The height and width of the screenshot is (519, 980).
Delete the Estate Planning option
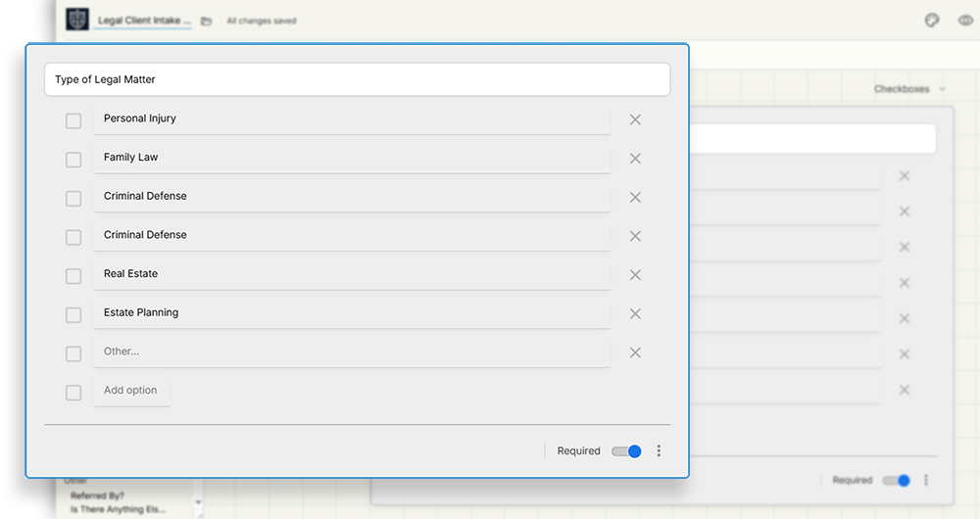tap(635, 313)
